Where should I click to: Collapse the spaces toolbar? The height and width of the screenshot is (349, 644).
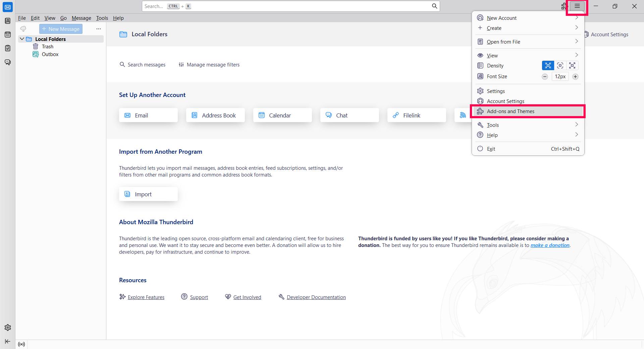[8, 341]
